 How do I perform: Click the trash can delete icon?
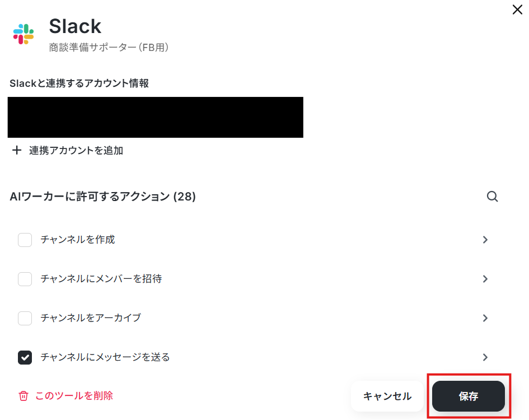point(24,396)
